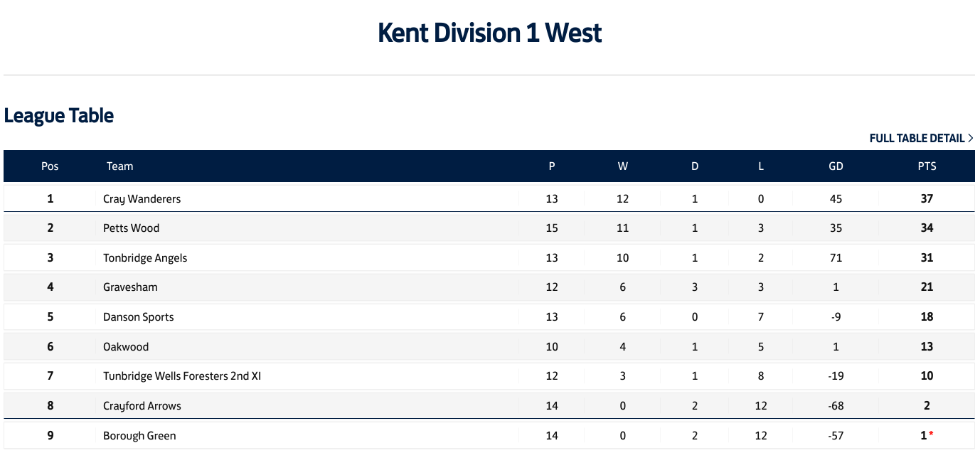This screenshot has height=453, width=980.
Task: Click the League Table heading
Action: click(x=59, y=115)
